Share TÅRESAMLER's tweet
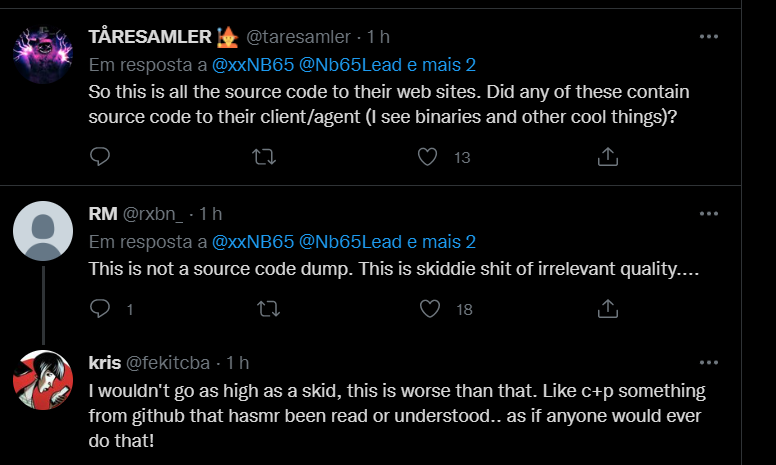The height and width of the screenshot is (465, 776). [x=607, y=156]
